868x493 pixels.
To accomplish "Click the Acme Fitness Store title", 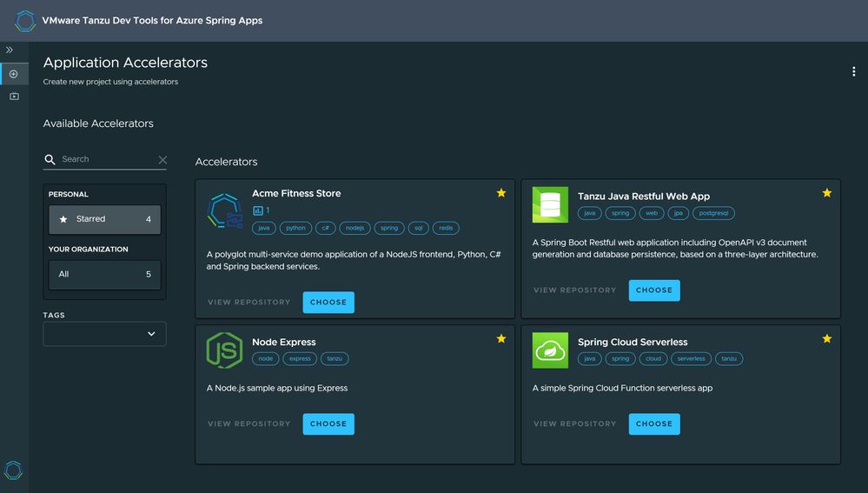I will coord(296,193).
